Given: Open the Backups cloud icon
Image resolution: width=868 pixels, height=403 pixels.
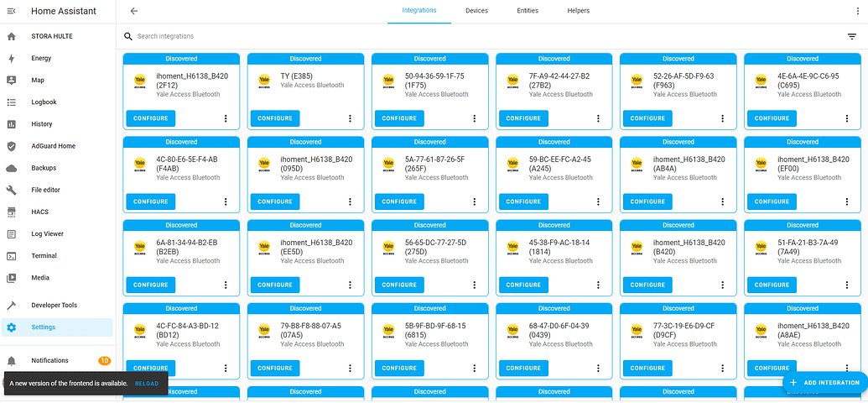Looking at the screenshot, I should 11,168.
